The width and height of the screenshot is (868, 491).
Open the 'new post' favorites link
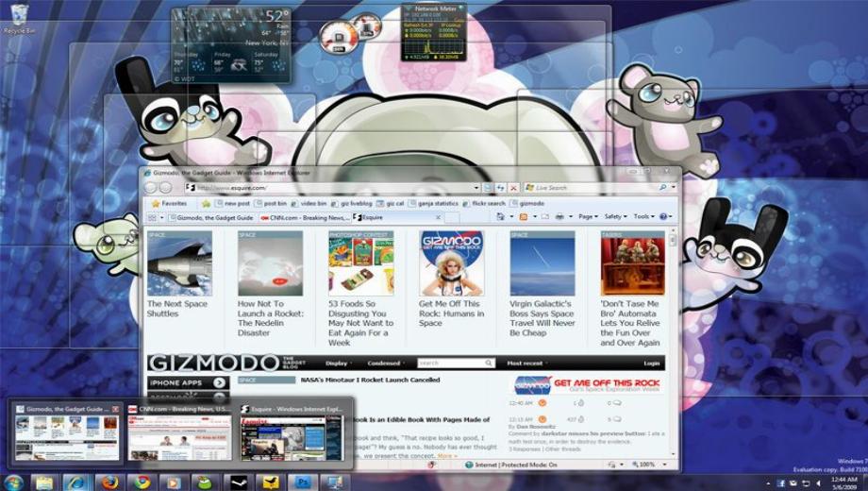231,203
